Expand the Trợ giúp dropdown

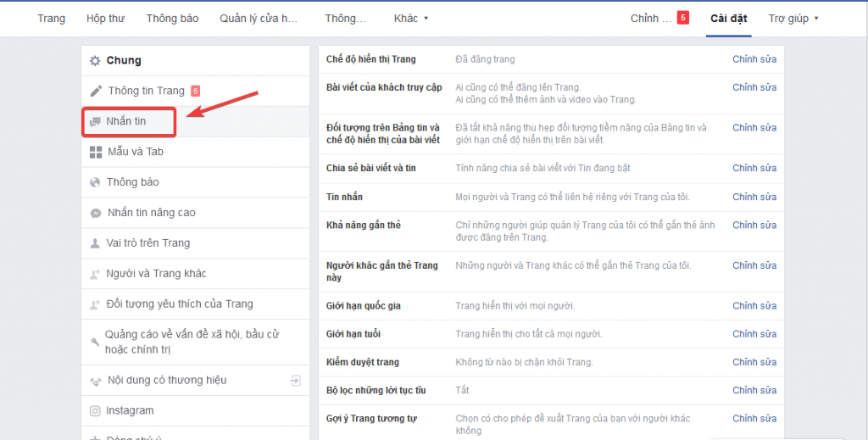(793, 18)
